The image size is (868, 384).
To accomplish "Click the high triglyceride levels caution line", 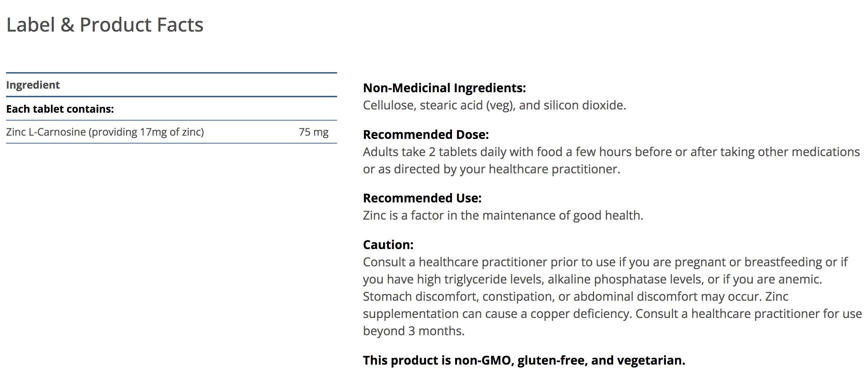I will pyautogui.click(x=592, y=279).
